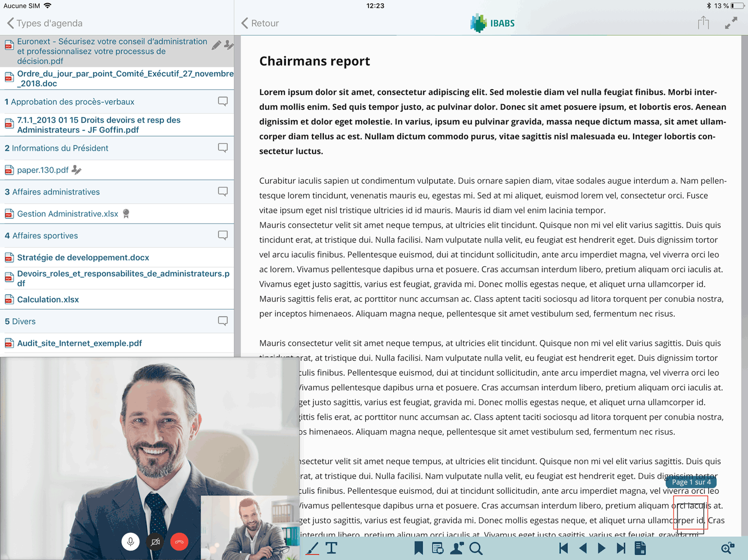Go to the next page

[x=602, y=548]
